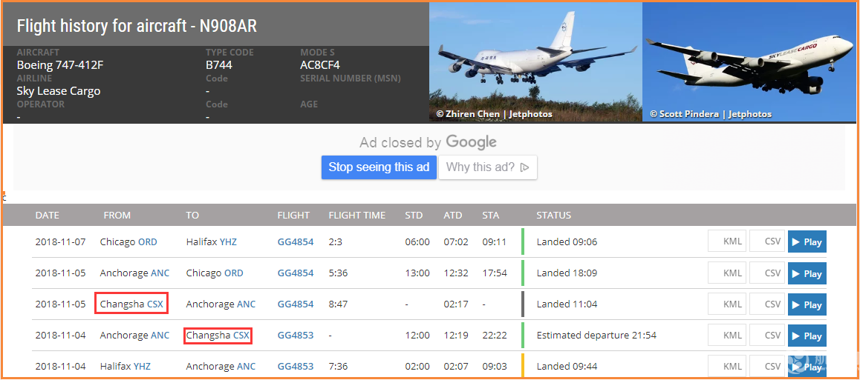Open the YHZ destination airport link
The height and width of the screenshot is (380, 860).
click(x=228, y=242)
